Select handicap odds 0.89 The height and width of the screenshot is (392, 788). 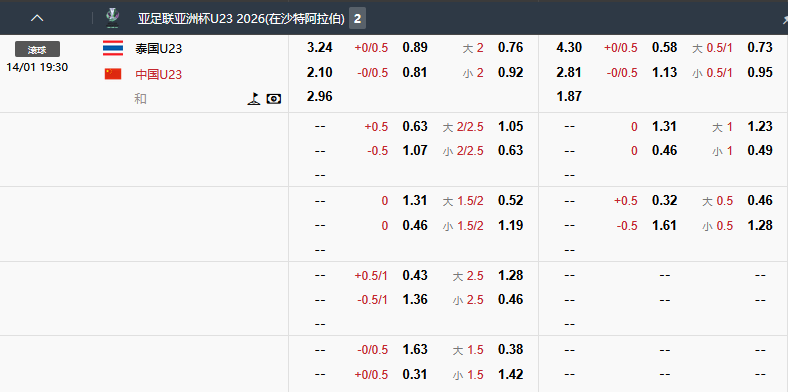[x=415, y=48]
